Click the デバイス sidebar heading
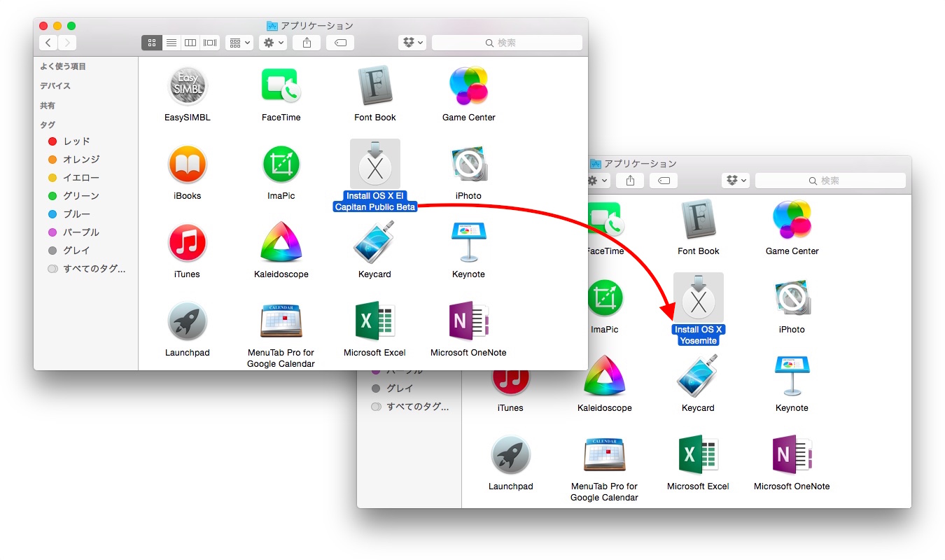This screenshot has height=560, width=945. tap(55, 86)
